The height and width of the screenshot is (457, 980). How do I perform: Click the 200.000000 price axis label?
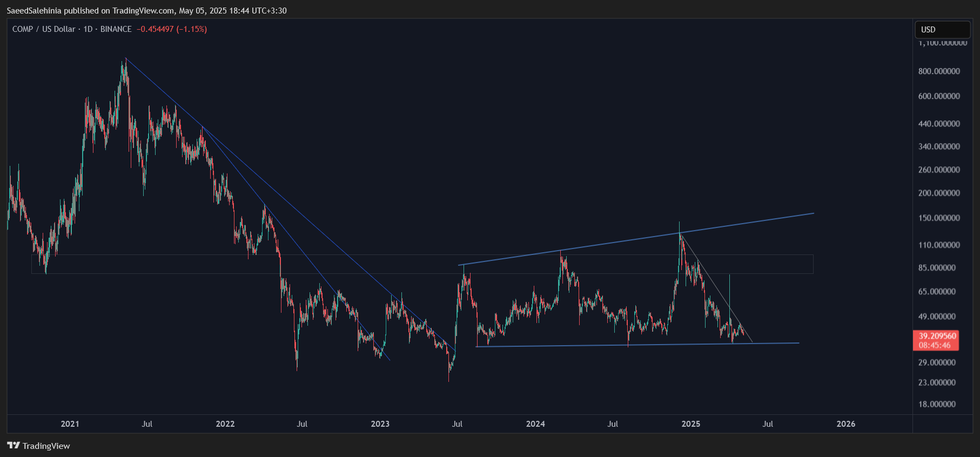[939, 193]
